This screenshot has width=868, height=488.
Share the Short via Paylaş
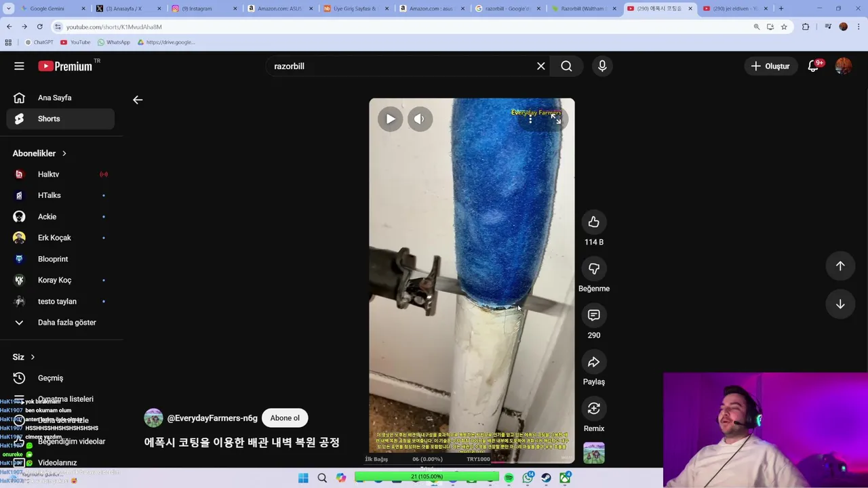(x=593, y=362)
